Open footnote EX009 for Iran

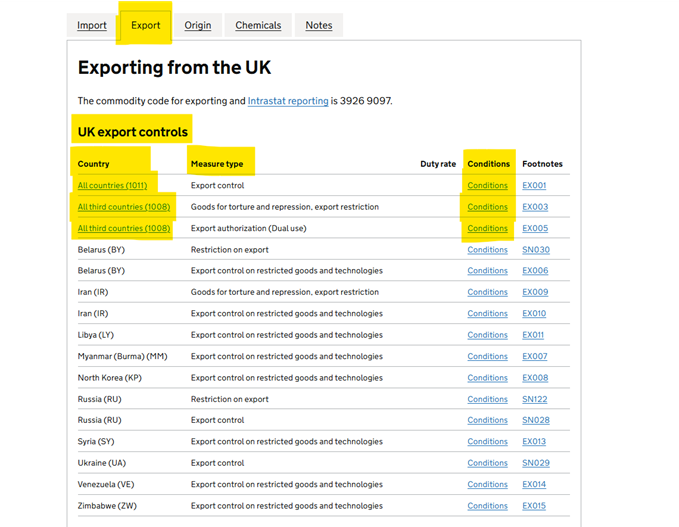534,292
